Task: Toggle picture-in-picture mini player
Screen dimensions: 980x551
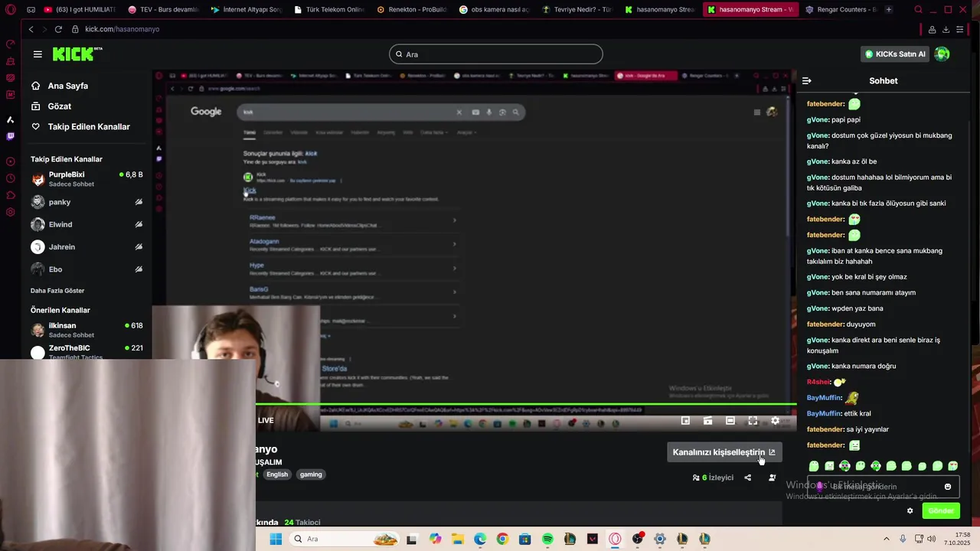Action: pos(685,421)
